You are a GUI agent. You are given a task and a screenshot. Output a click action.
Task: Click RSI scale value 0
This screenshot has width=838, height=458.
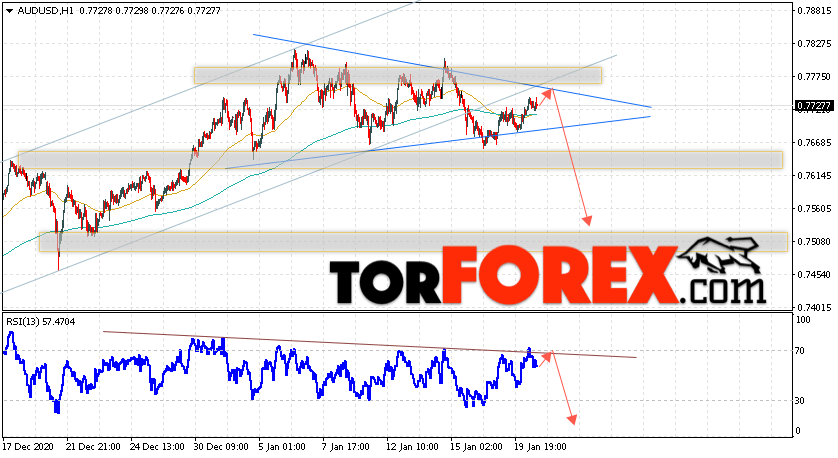[x=798, y=431]
